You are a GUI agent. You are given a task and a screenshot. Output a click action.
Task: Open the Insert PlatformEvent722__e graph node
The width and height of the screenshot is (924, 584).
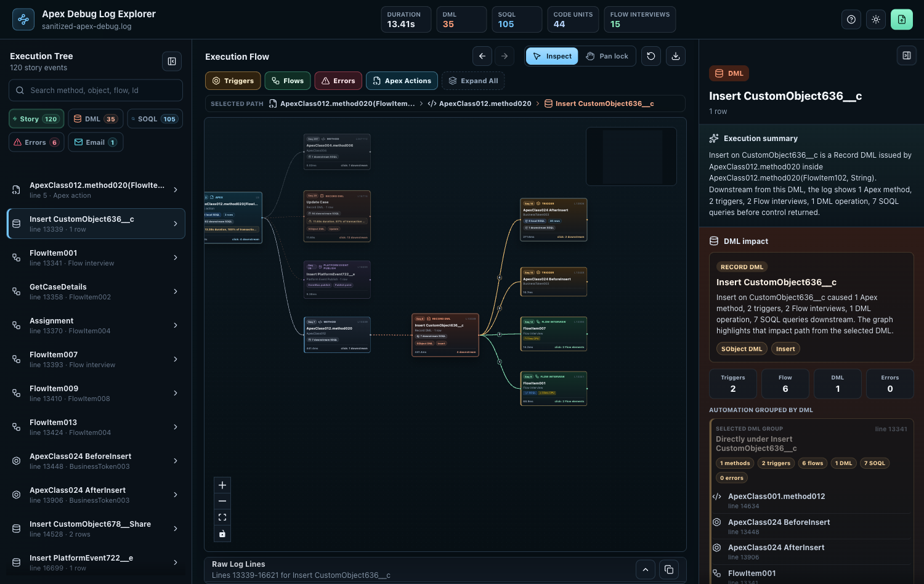click(x=337, y=280)
